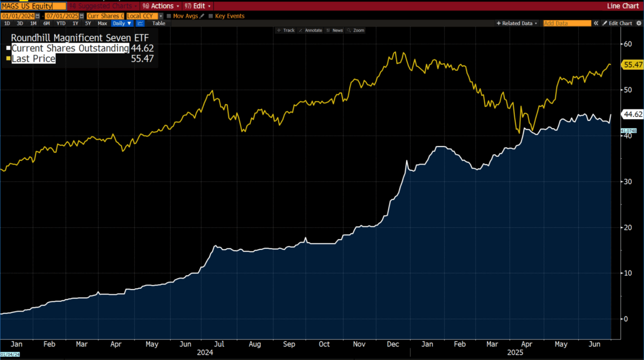Open the end date calendar picker
This screenshot has height=360, width=644.
[82, 16]
